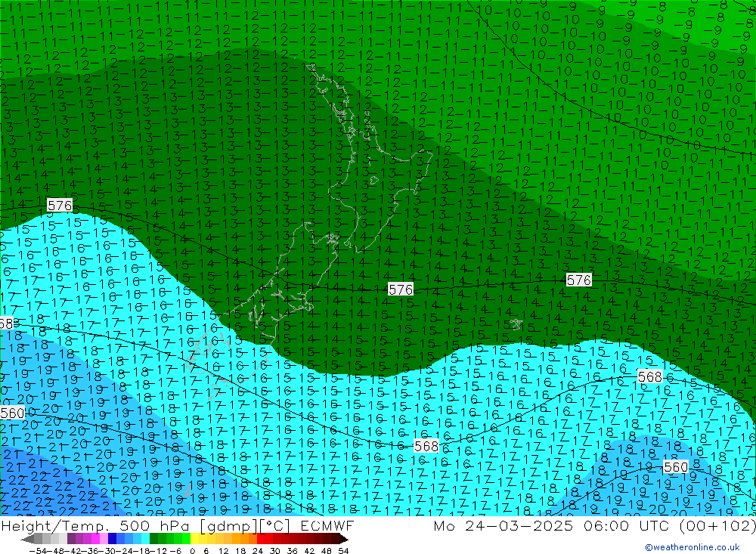Click the legend label '12'
756x554 pixels.
224,551
